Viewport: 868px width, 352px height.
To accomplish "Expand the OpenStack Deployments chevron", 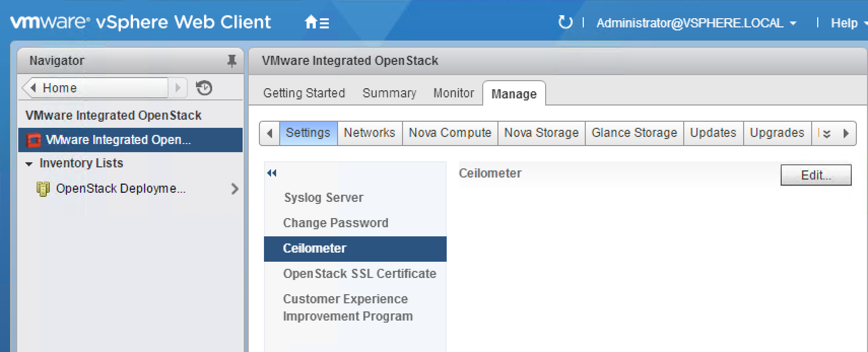I will 235,189.
